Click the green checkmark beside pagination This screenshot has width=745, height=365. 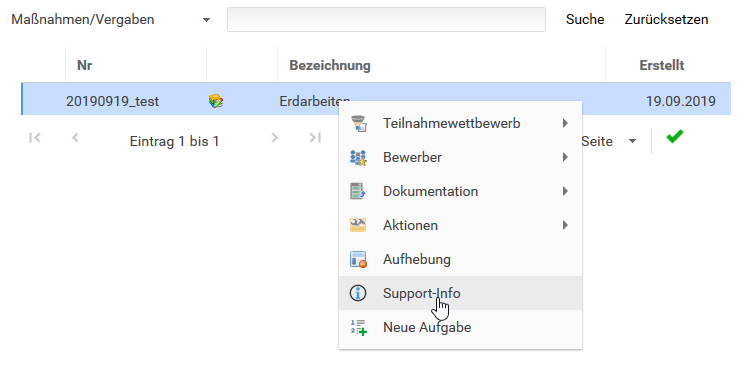coord(675,136)
